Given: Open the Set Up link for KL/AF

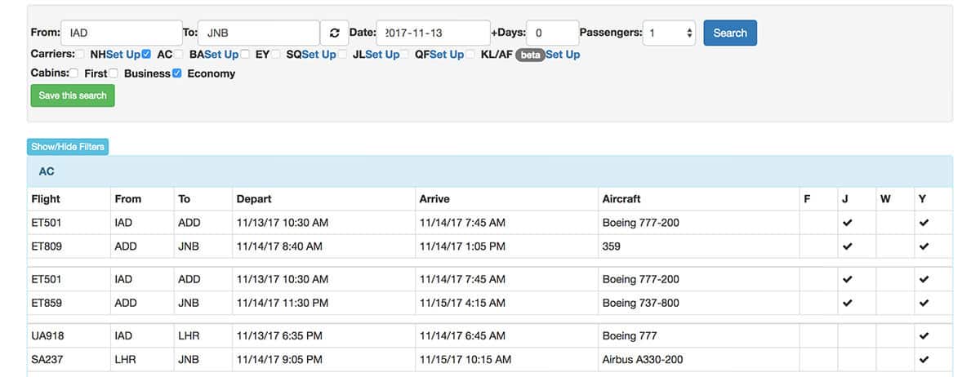Looking at the screenshot, I should tap(563, 55).
